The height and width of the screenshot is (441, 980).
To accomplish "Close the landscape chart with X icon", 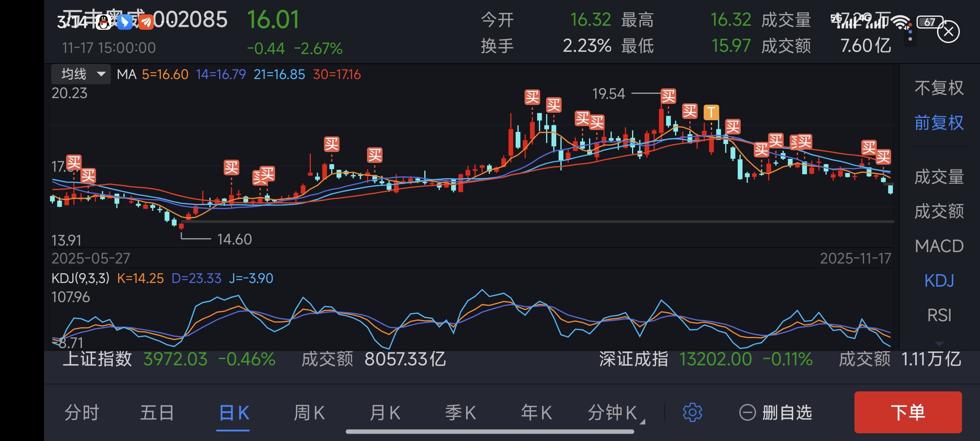I will (x=948, y=32).
